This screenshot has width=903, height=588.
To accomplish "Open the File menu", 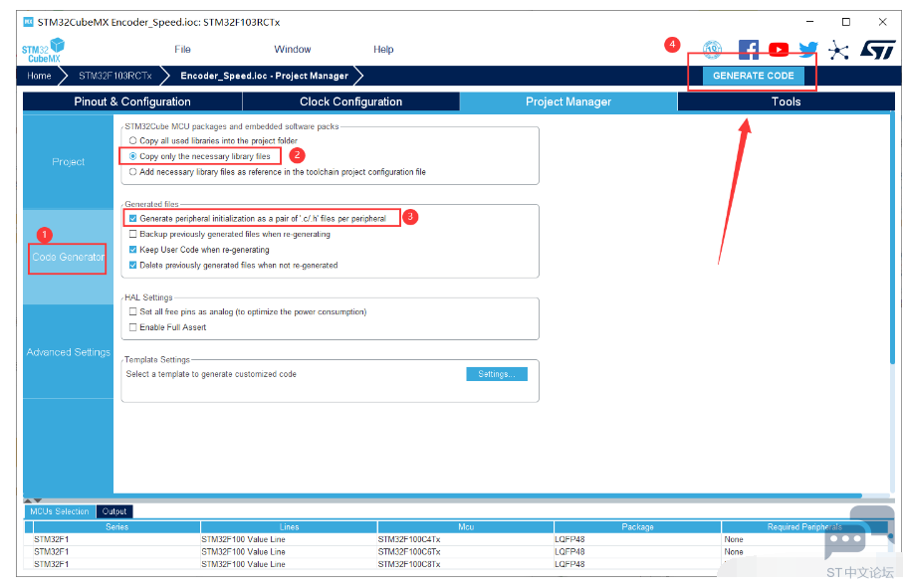I will point(182,50).
